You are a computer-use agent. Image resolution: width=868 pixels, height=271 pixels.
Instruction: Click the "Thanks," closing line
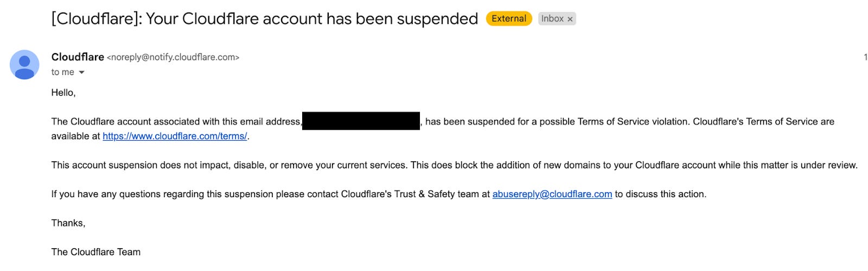tap(68, 223)
